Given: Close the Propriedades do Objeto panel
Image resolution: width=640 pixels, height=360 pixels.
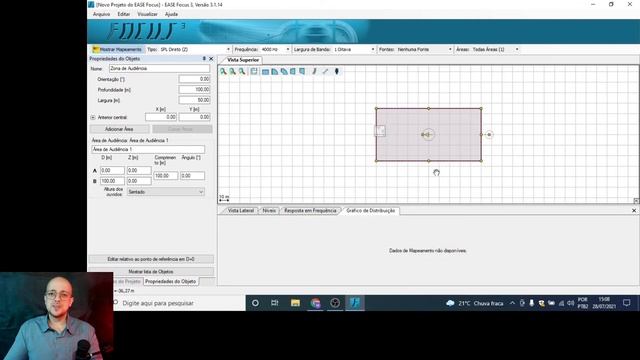Looking at the screenshot, I should pos(211,59).
